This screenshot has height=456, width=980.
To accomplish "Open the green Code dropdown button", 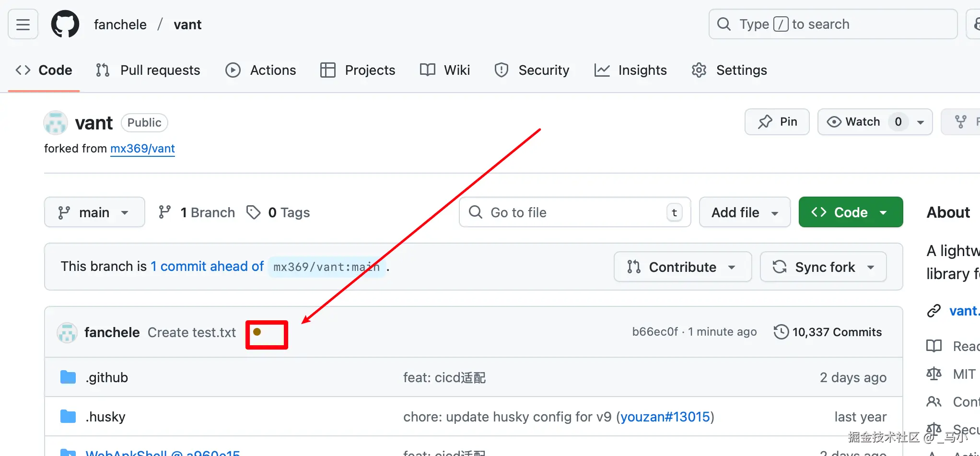I will (x=851, y=212).
